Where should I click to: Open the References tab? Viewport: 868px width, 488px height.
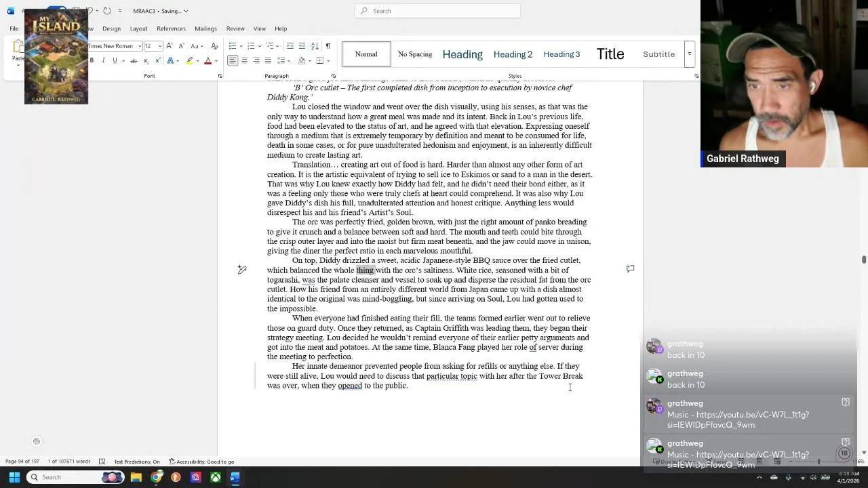tap(171, 28)
